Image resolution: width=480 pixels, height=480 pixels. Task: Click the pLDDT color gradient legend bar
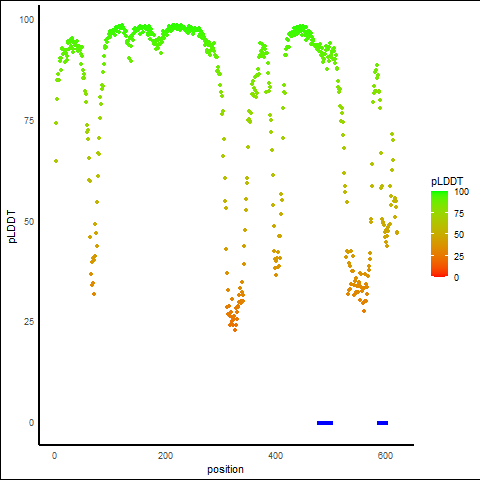439,234
